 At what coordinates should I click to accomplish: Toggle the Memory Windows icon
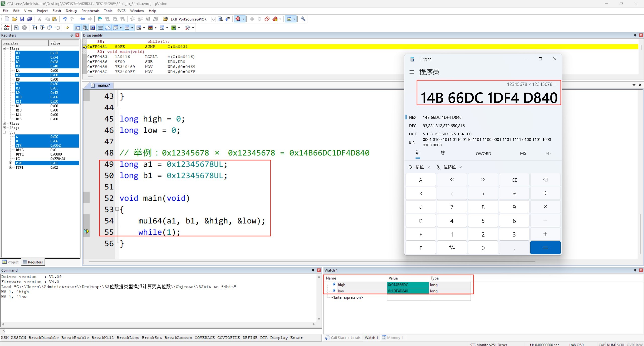pyautogui.click(x=127, y=28)
